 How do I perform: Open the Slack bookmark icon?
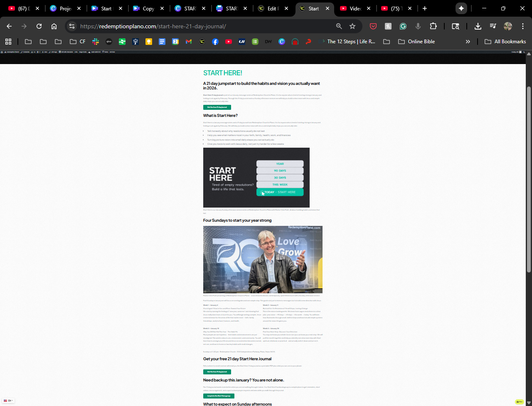click(96, 42)
